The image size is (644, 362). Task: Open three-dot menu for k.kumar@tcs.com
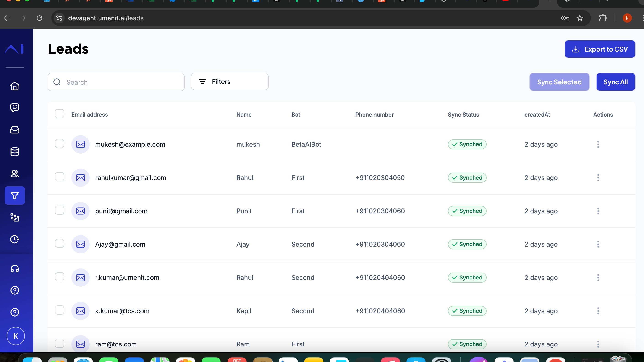(598, 311)
